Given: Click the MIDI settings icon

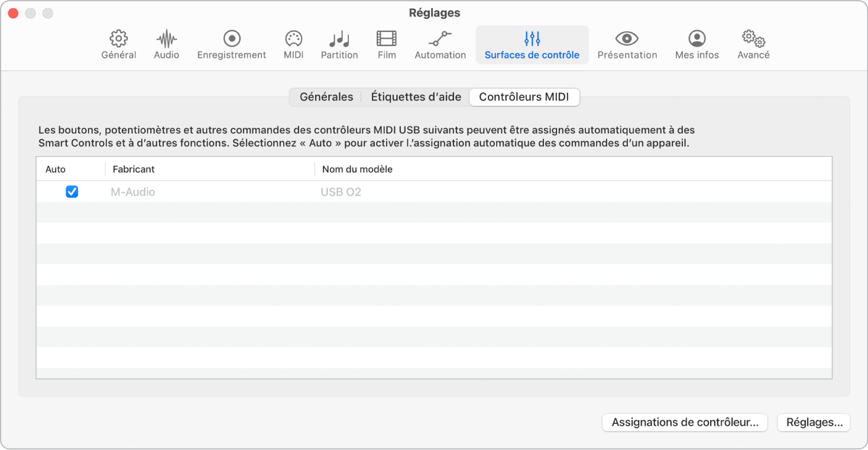Looking at the screenshot, I should 293,39.
